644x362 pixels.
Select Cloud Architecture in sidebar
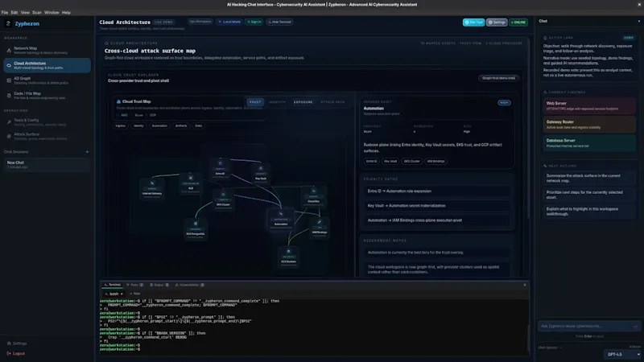click(x=47, y=65)
